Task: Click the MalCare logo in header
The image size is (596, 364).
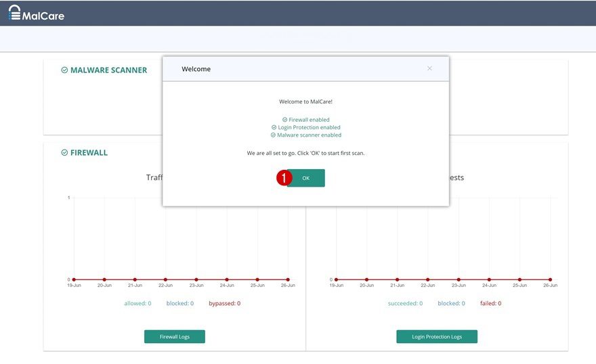Action: [37, 13]
